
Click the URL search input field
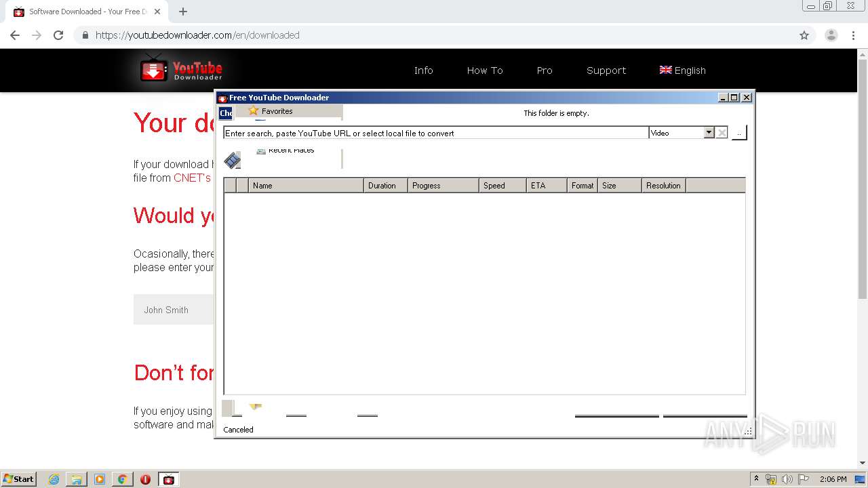[436, 133]
